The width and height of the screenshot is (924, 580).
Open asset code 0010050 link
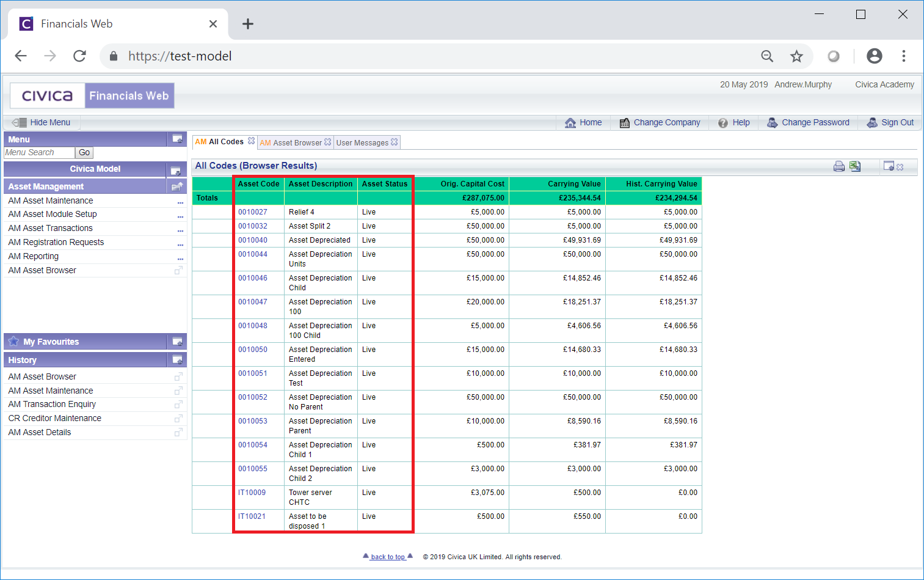253,350
